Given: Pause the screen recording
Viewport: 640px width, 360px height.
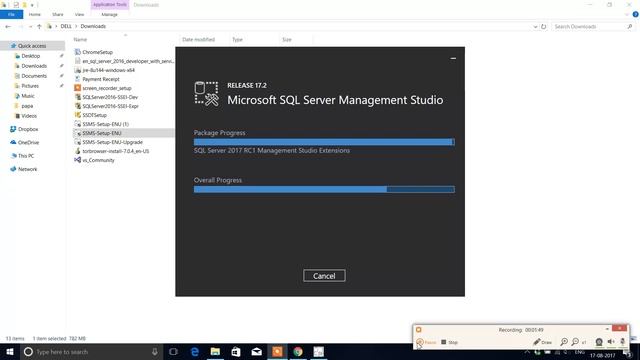Looking at the screenshot, I should [x=426, y=342].
